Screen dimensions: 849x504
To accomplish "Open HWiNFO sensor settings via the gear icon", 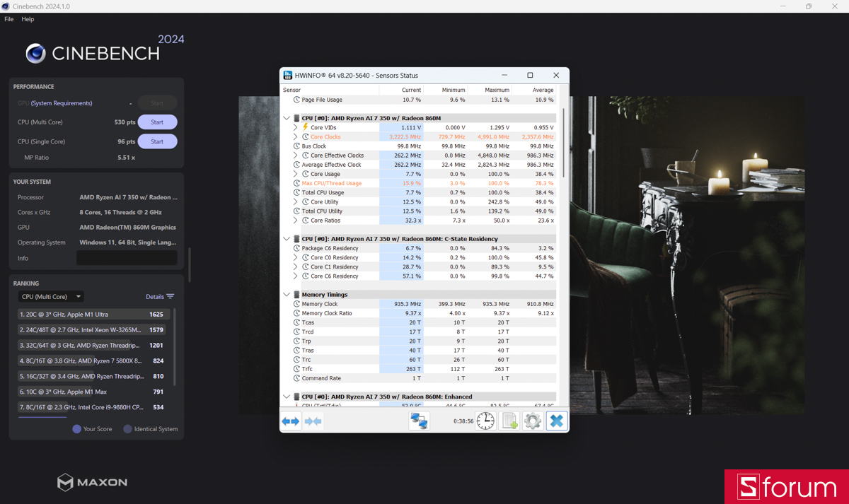I will tap(533, 421).
